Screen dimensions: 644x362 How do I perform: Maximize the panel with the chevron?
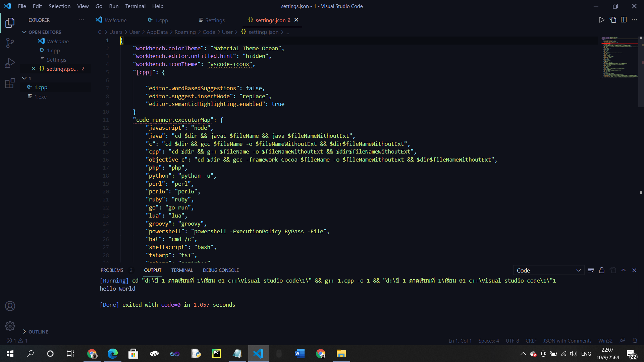(x=624, y=270)
